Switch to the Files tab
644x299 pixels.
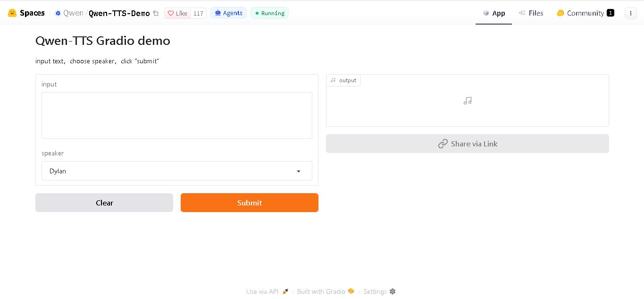[x=531, y=13]
